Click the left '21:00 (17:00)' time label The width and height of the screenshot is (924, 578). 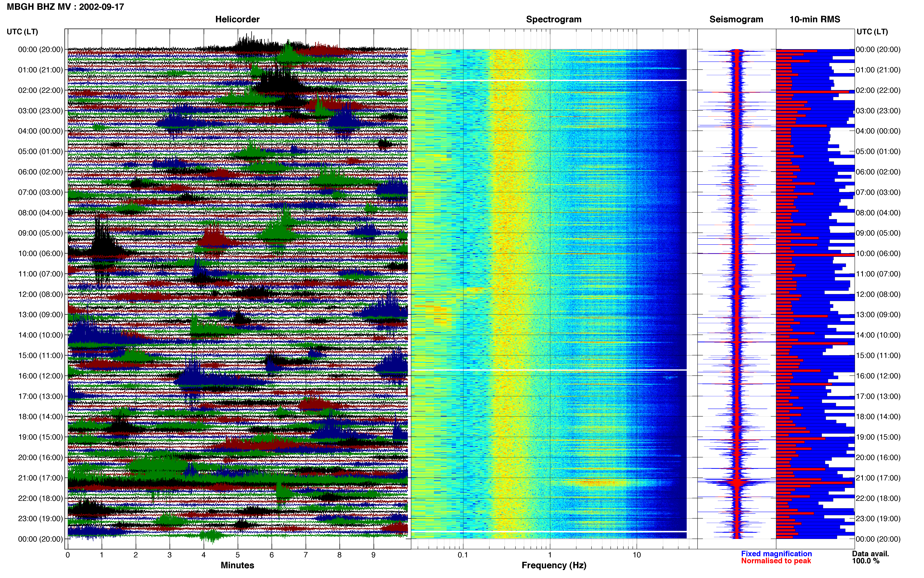click(x=41, y=478)
